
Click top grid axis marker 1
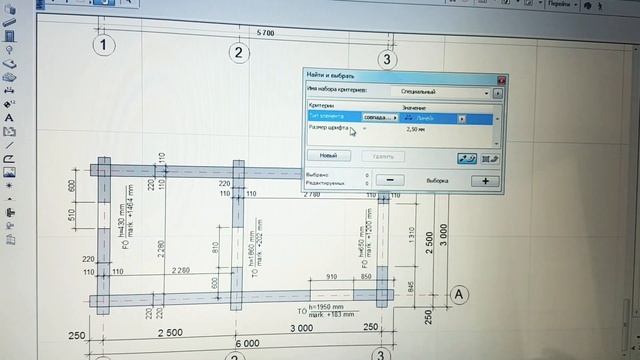104,45
